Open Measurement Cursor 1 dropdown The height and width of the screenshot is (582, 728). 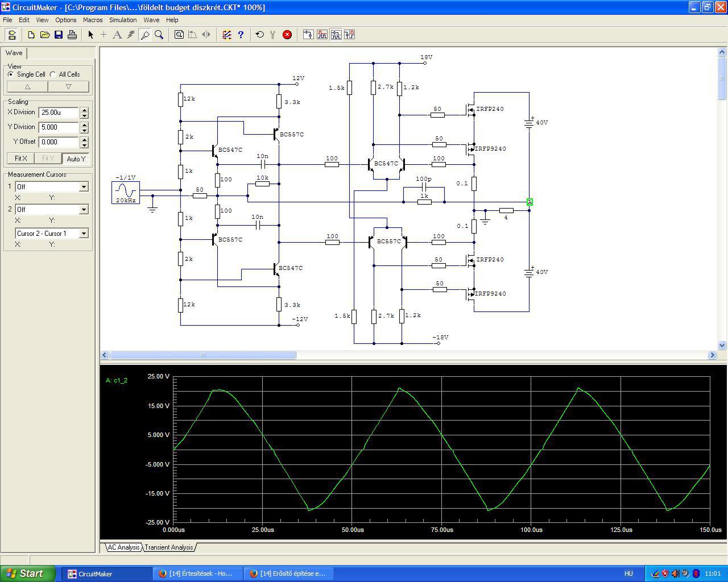[84, 187]
